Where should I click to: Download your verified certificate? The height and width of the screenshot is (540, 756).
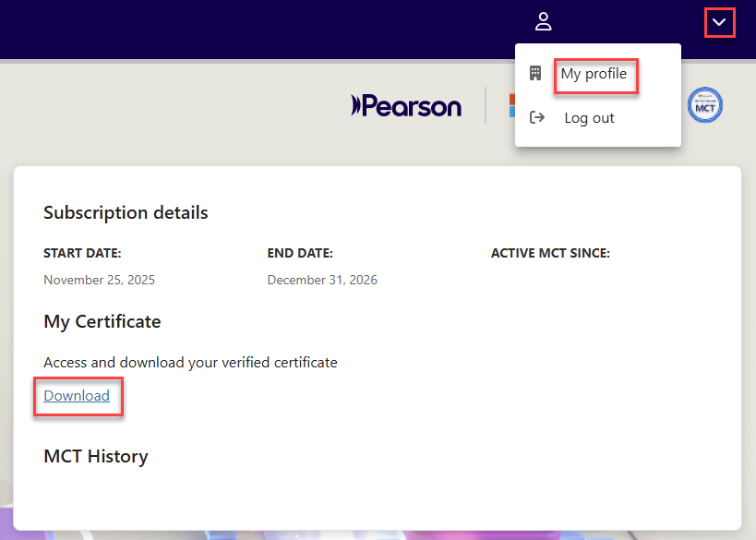[x=77, y=396]
